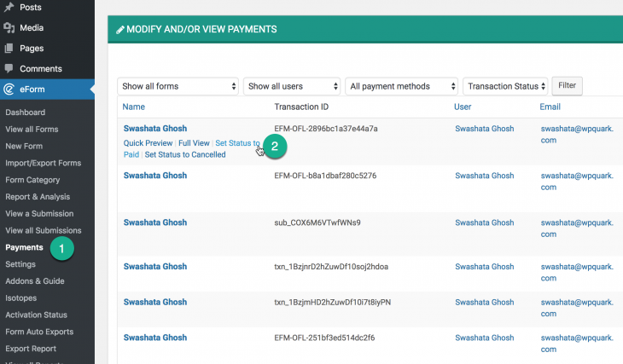Sort by the Email column header

pyautogui.click(x=550, y=107)
